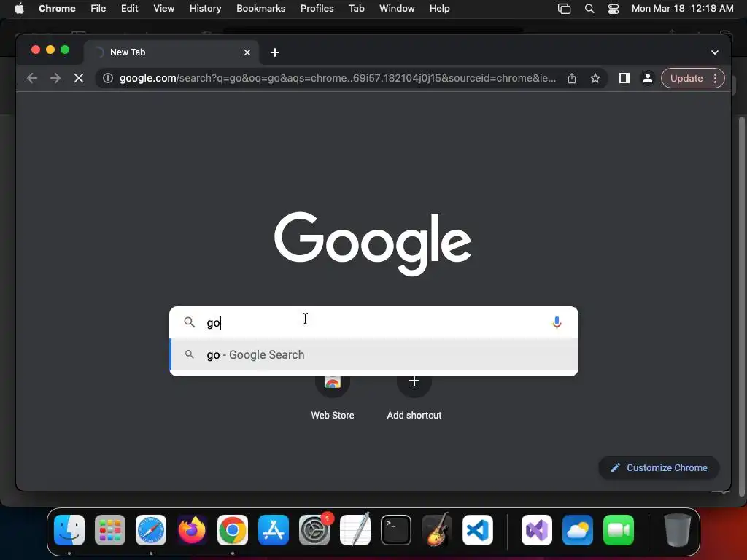Screen dimensions: 747x560
Task: Select the New Tab tab
Action: (x=171, y=52)
